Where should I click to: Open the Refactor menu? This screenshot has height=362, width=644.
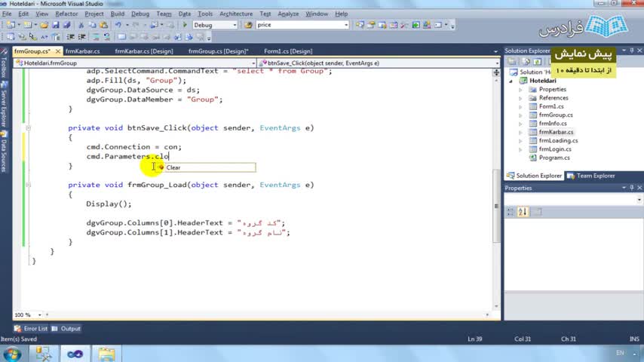[66, 14]
